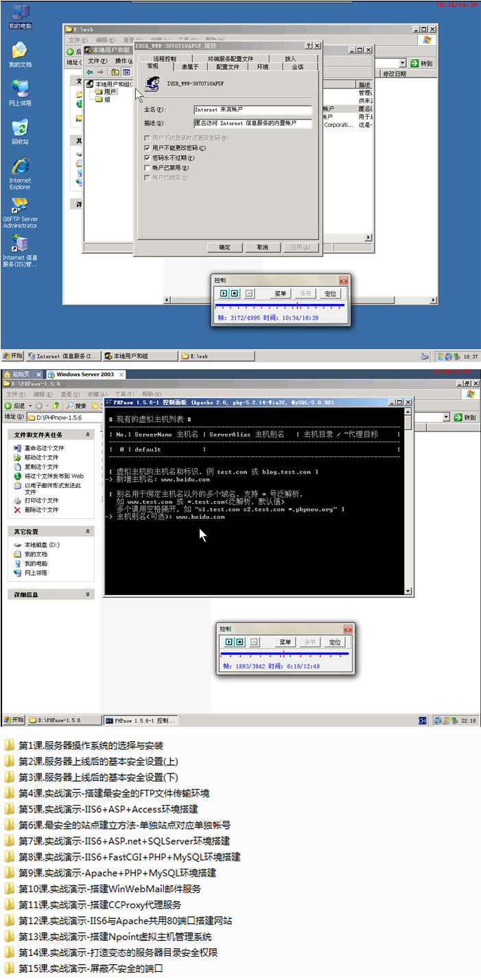Enable 帐户已禁用 checkbox
Screen dimensions: 481x980
147,167
